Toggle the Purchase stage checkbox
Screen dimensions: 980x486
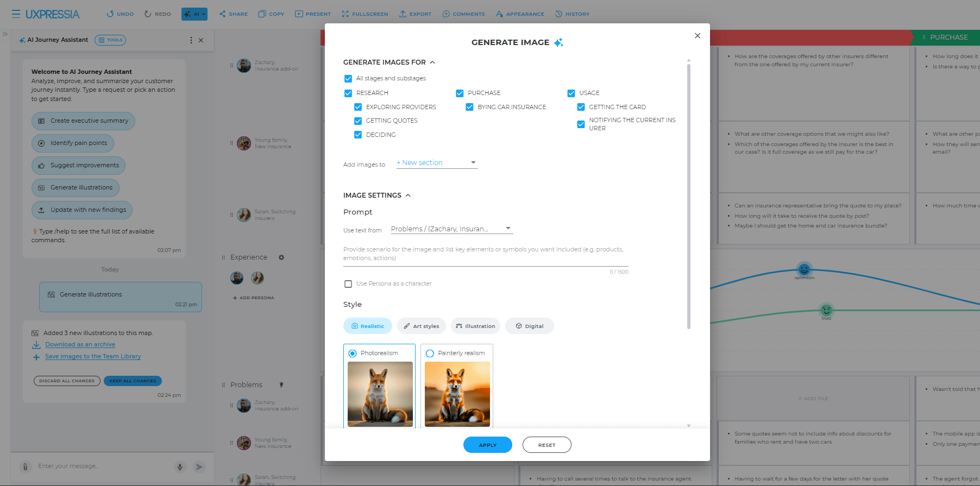tap(460, 93)
